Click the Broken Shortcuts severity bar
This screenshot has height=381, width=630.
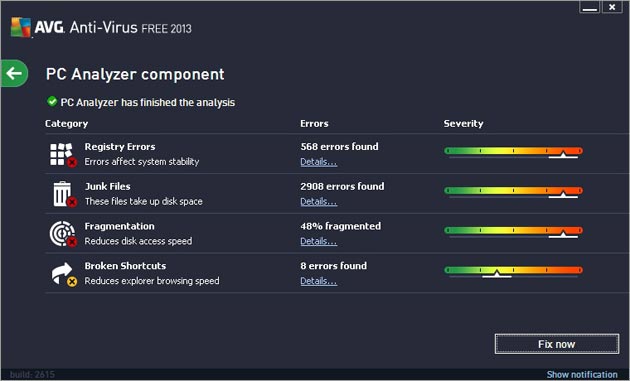pyautogui.click(x=513, y=270)
